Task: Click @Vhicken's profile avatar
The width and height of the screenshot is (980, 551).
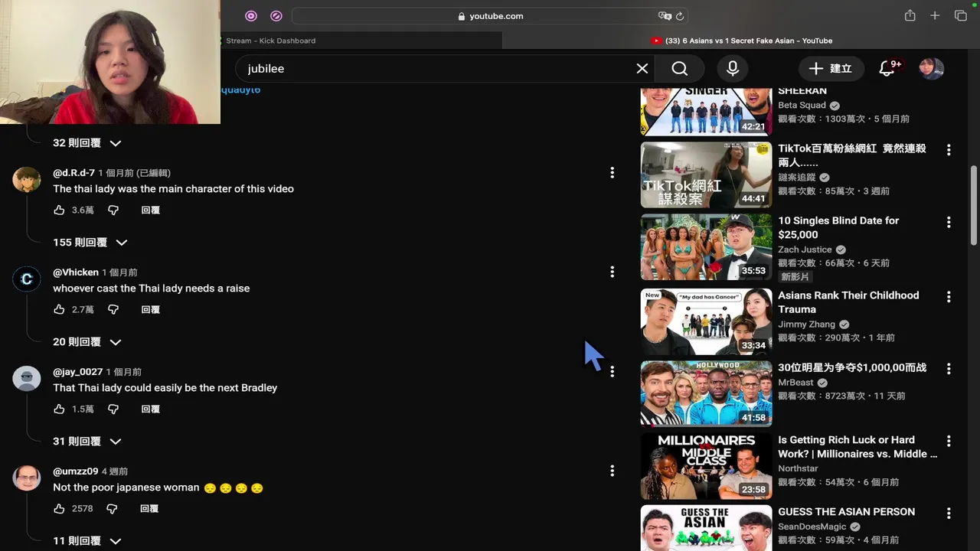Action: coord(26,279)
